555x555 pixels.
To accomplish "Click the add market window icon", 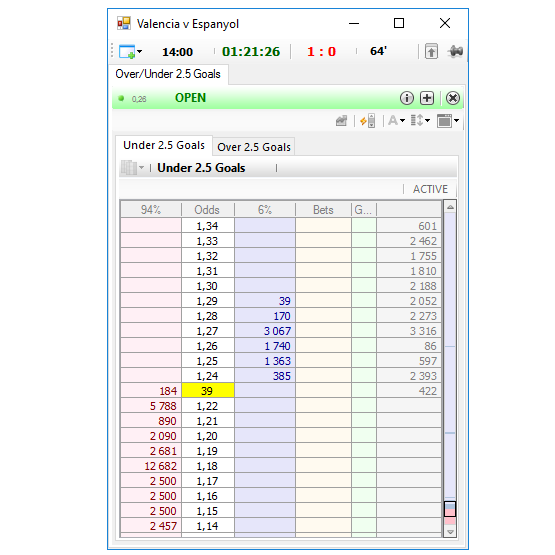I will click(x=127, y=52).
